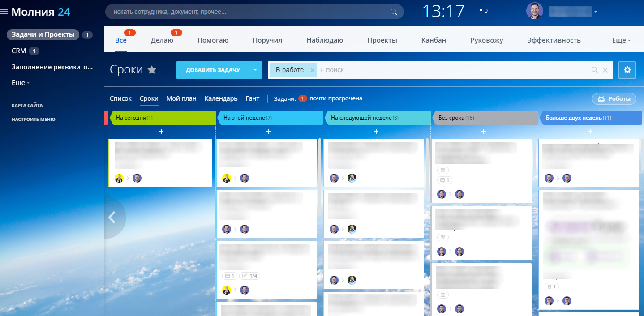Click the Молния 24 logo
The height and width of the screenshot is (316, 644).
click(41, 12)
